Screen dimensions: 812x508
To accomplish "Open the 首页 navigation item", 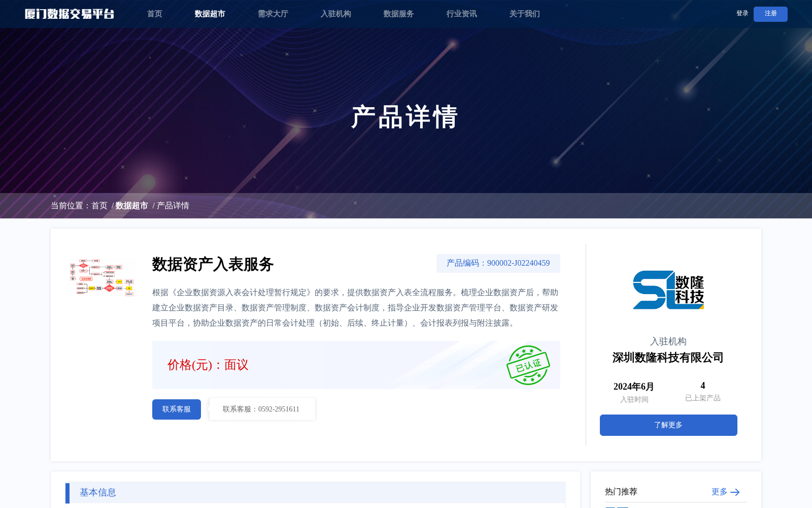I will point(155,14).
